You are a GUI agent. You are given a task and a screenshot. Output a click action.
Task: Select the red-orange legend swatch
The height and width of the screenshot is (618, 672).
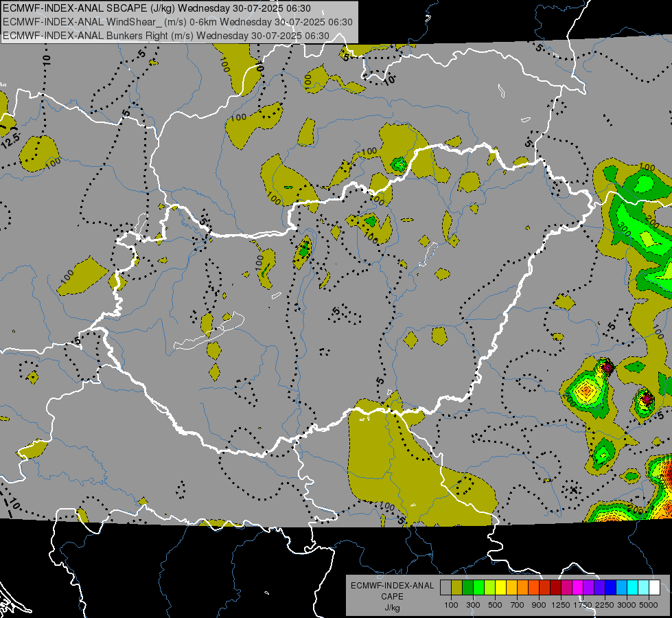534,587
